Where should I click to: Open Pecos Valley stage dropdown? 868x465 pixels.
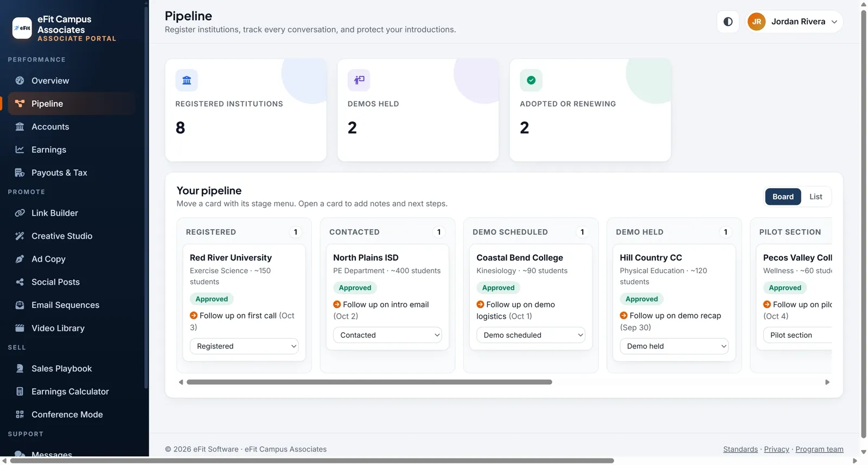(x=797, y=335)
